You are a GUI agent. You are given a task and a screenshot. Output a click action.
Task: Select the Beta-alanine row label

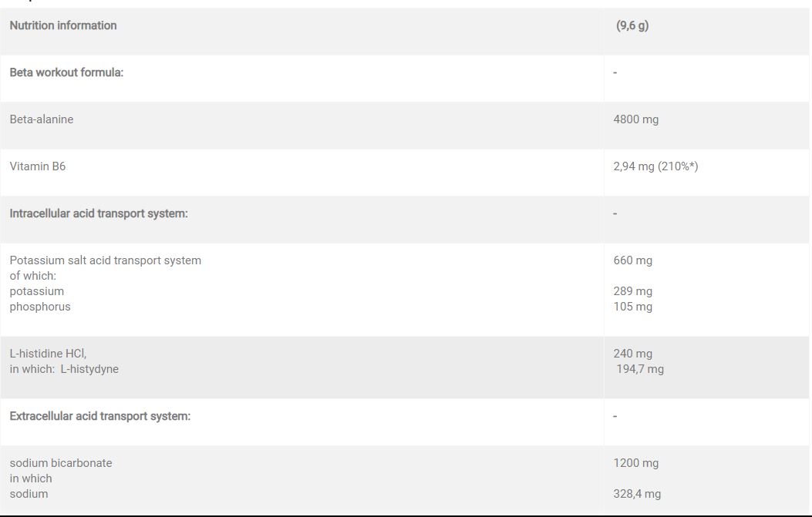point(42,119)
